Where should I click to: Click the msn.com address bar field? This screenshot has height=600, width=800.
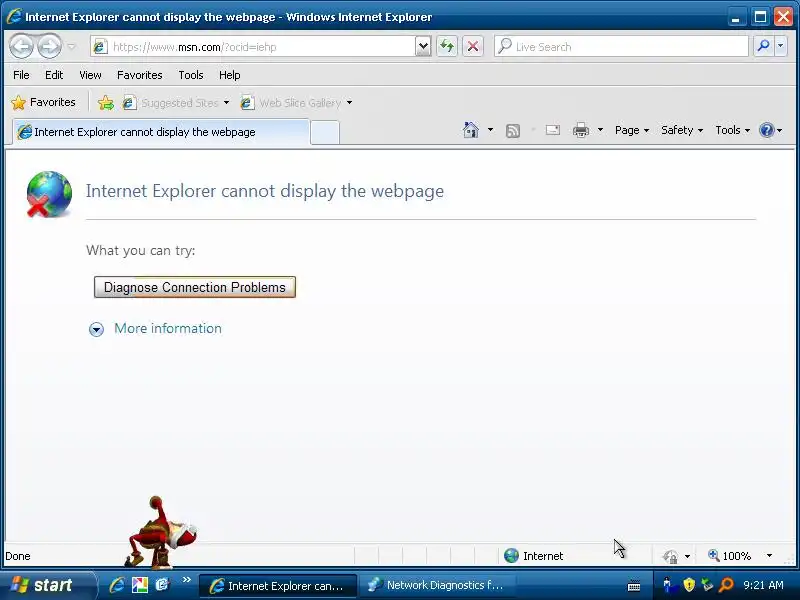tap(253, 47)
